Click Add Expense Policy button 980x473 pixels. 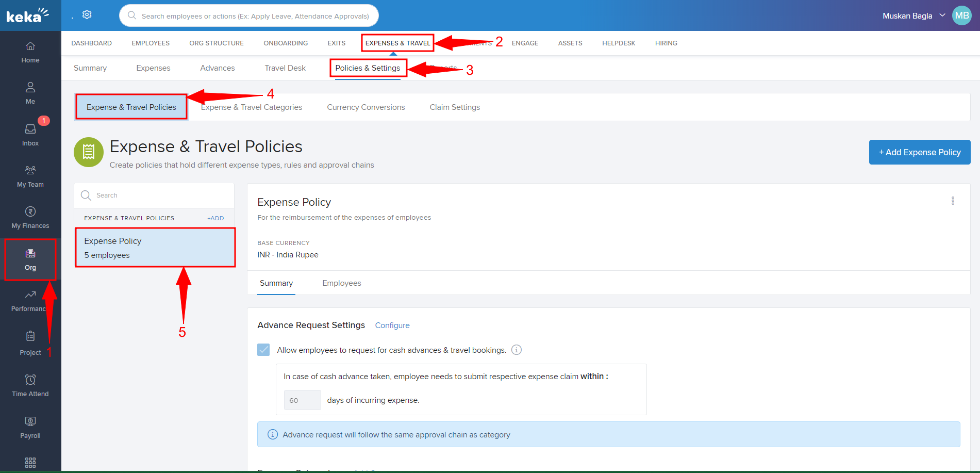pos(919,152)
